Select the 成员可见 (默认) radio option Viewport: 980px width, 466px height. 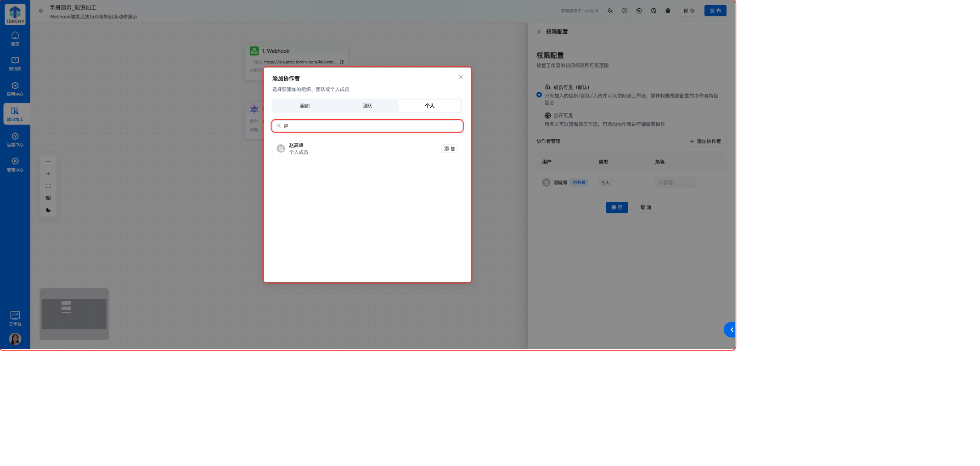(539, 95)
